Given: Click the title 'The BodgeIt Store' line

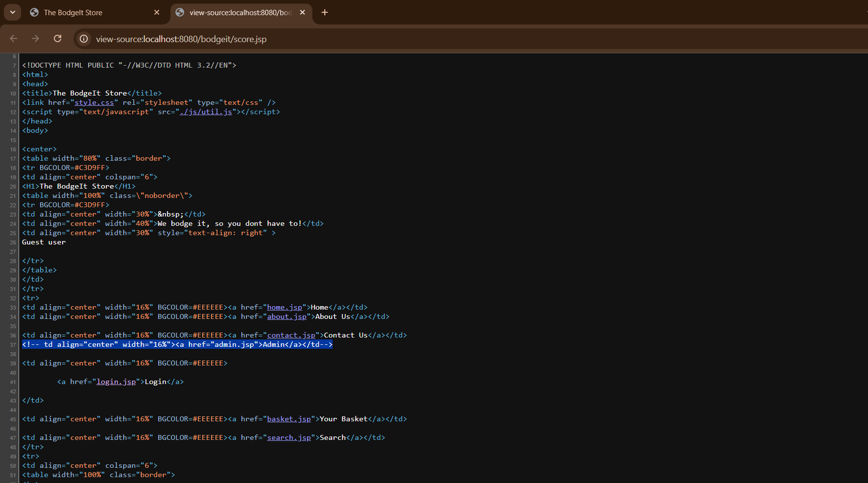Looking at the screenshot, I should click(92, 93).
